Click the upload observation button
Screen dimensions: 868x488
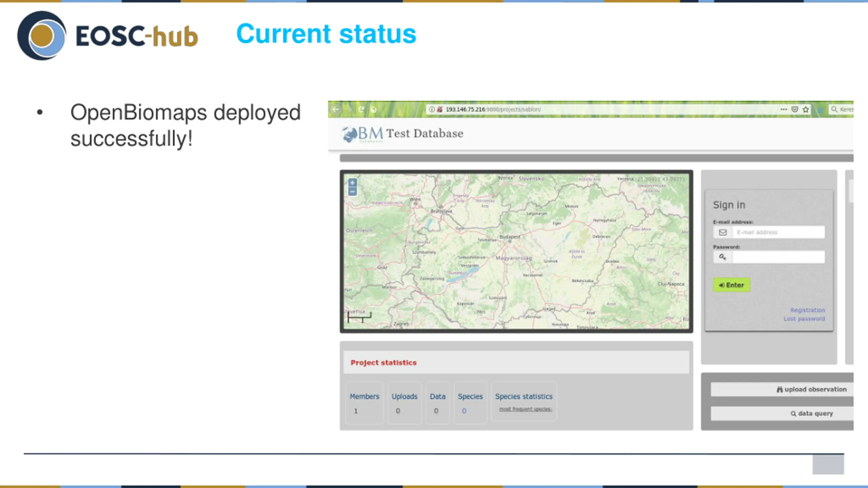coord(782,389)
